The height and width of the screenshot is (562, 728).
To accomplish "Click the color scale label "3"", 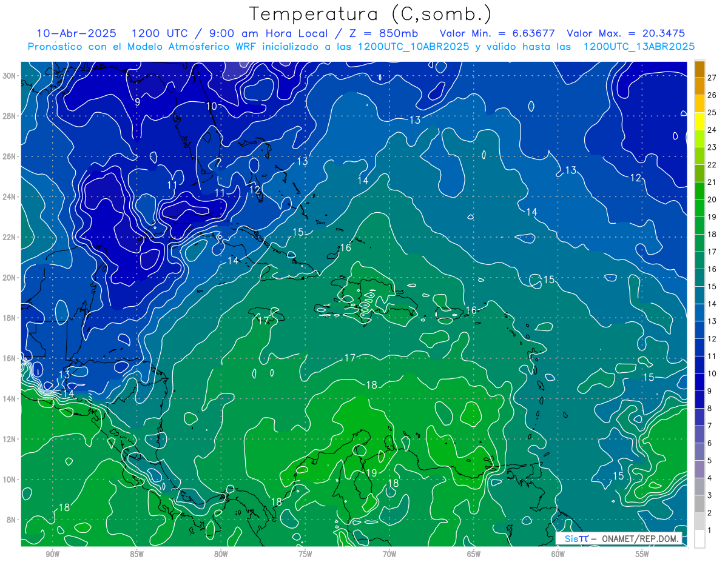I will (710, 496).
